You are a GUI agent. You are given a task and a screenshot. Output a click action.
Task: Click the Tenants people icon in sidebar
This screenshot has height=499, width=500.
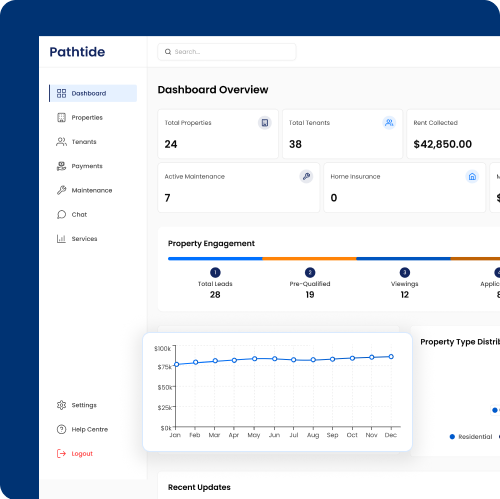pos(61,142)
